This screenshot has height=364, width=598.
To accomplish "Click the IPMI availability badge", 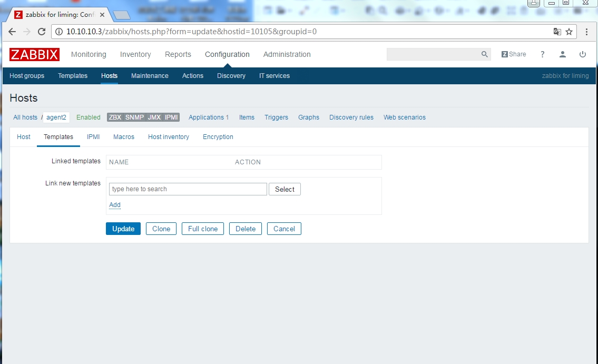I will click(171, 117).
